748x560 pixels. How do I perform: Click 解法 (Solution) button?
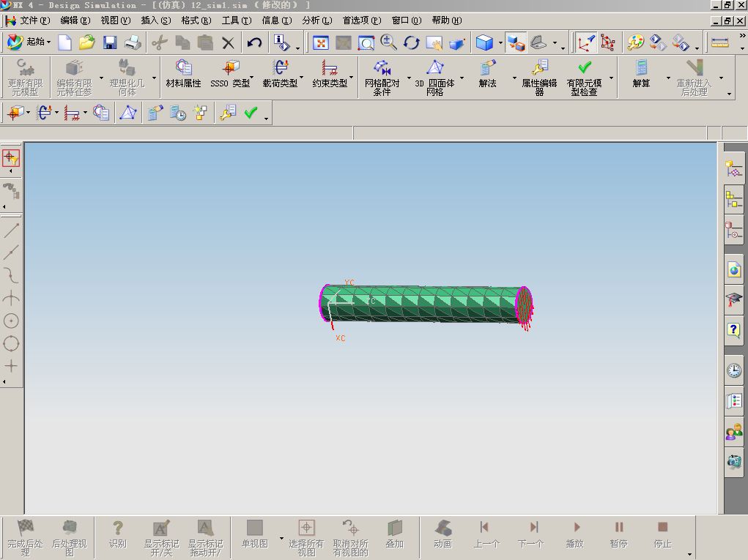coord(487,75)
